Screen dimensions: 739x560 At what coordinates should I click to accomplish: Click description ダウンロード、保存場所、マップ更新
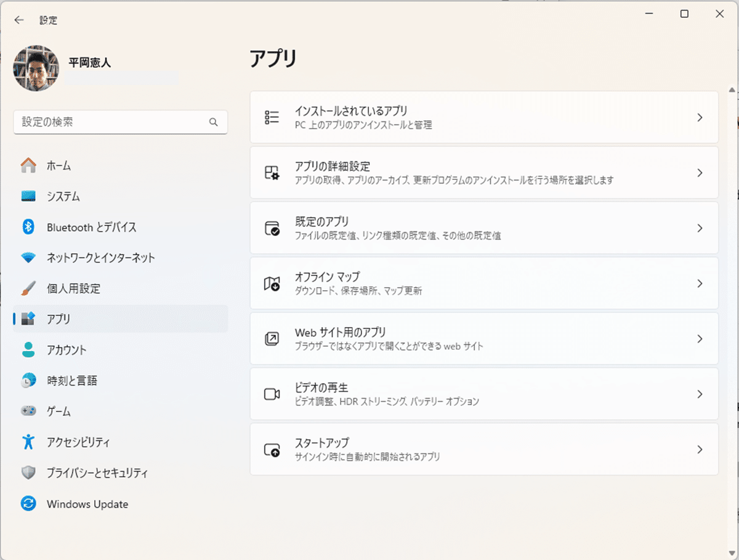tap(358, 291)
